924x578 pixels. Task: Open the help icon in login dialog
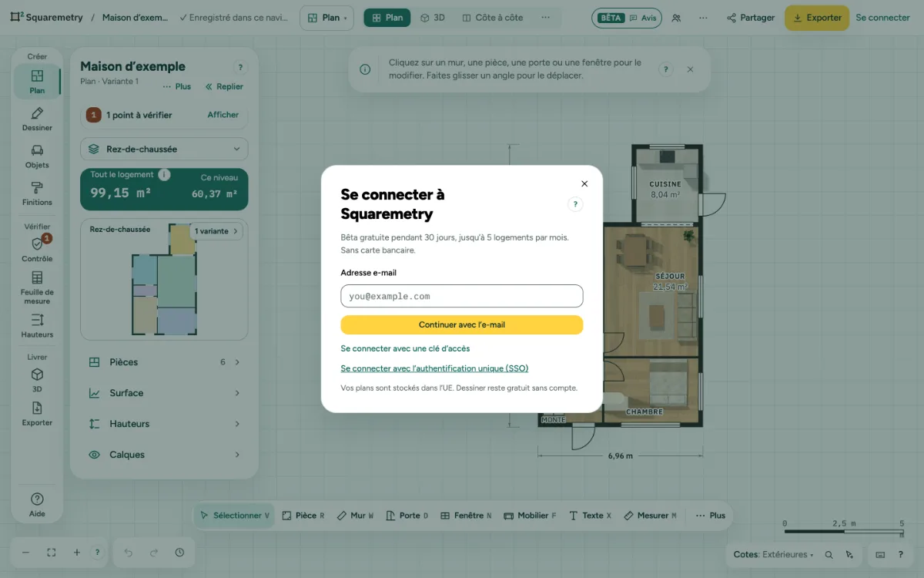coord(575,204)
